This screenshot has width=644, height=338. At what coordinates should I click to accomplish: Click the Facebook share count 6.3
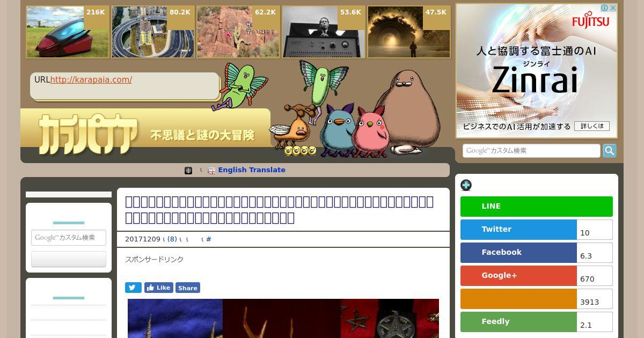point(595,253)
